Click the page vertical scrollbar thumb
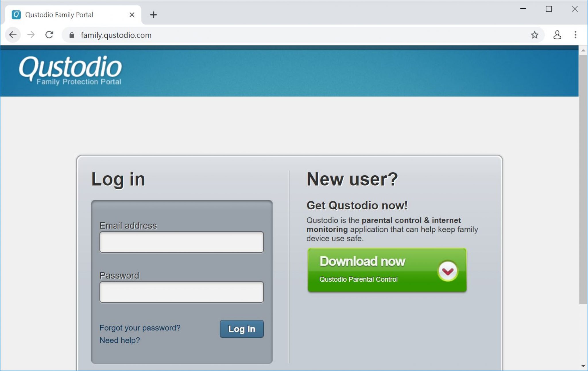 583,179
